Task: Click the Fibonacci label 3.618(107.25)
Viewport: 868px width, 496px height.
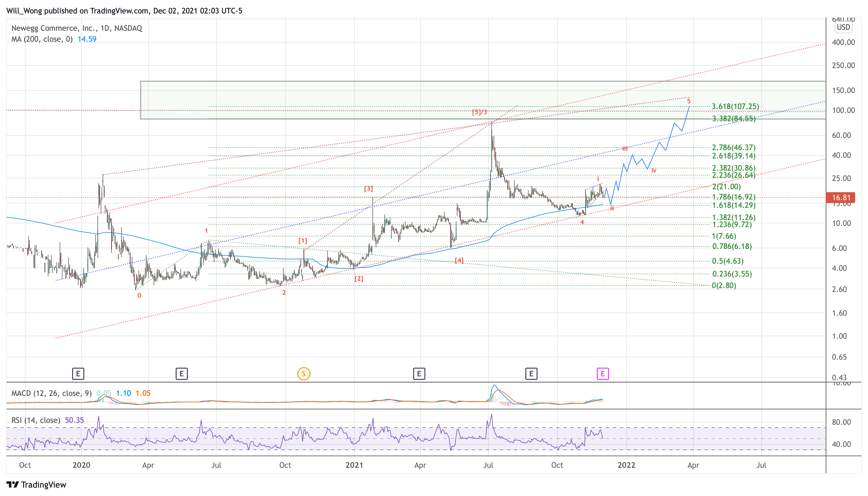Action: click(735, 106)
